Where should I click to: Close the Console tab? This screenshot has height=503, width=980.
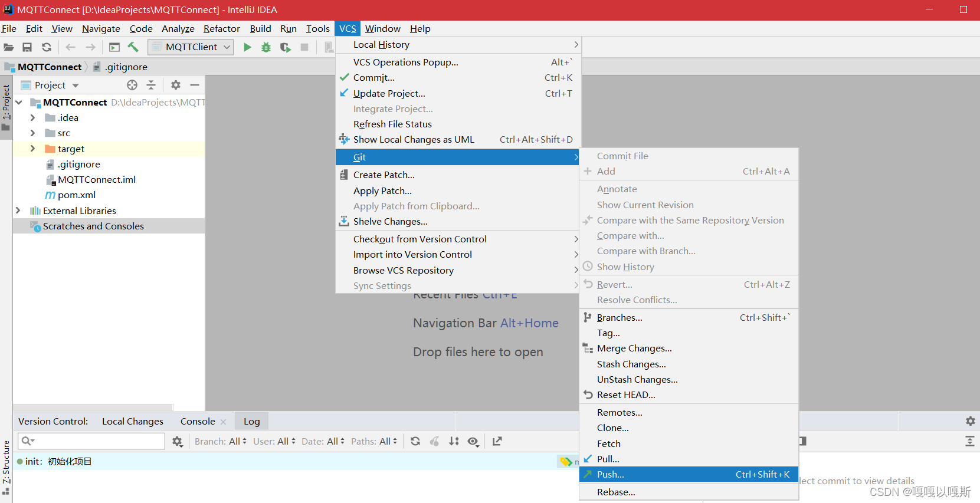pos(223,422)
